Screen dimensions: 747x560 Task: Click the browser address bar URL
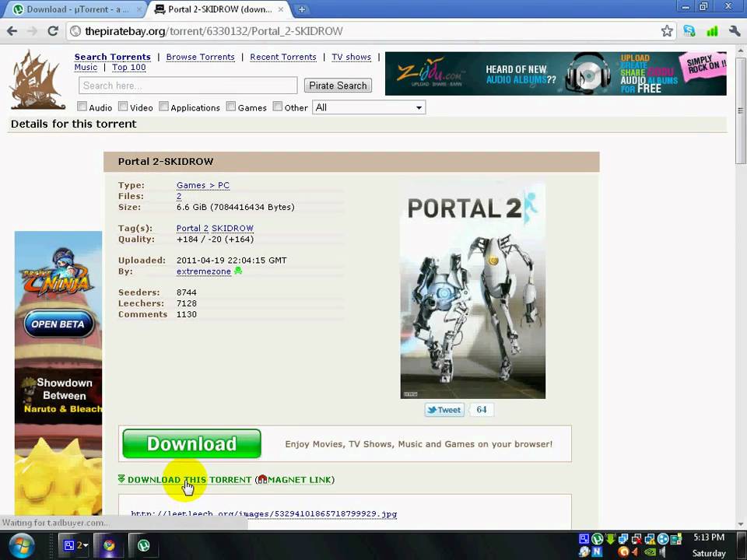click(x=213, y=31)
